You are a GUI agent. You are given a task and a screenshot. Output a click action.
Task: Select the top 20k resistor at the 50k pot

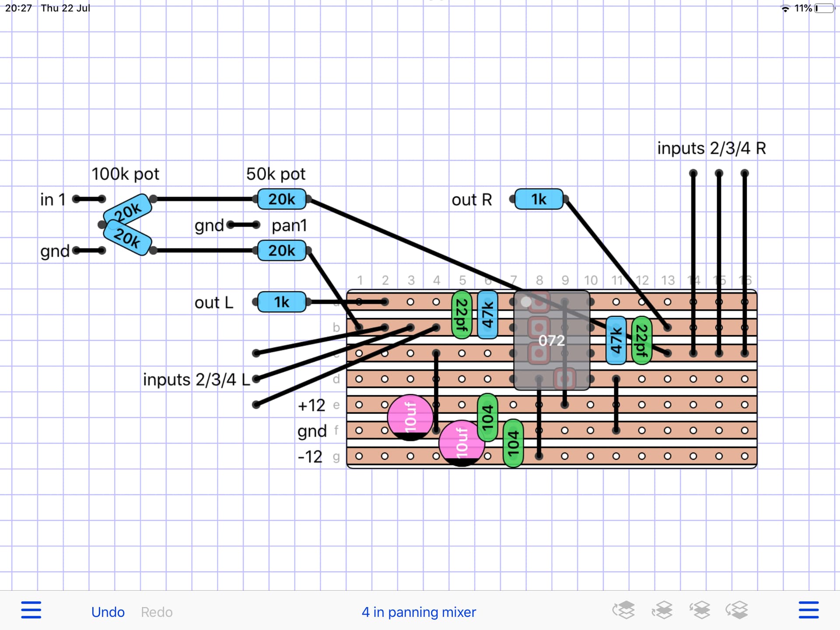282,199
